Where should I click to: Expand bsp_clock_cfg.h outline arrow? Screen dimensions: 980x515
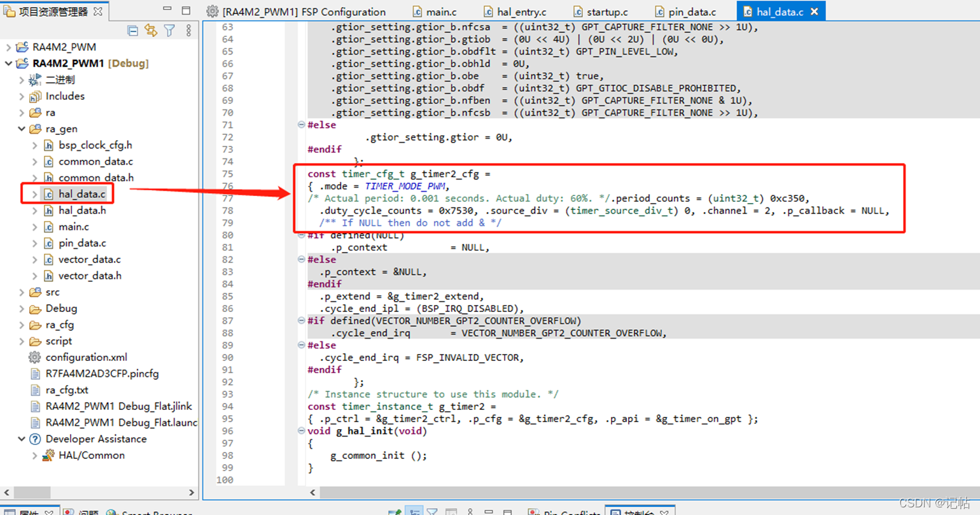35,145
